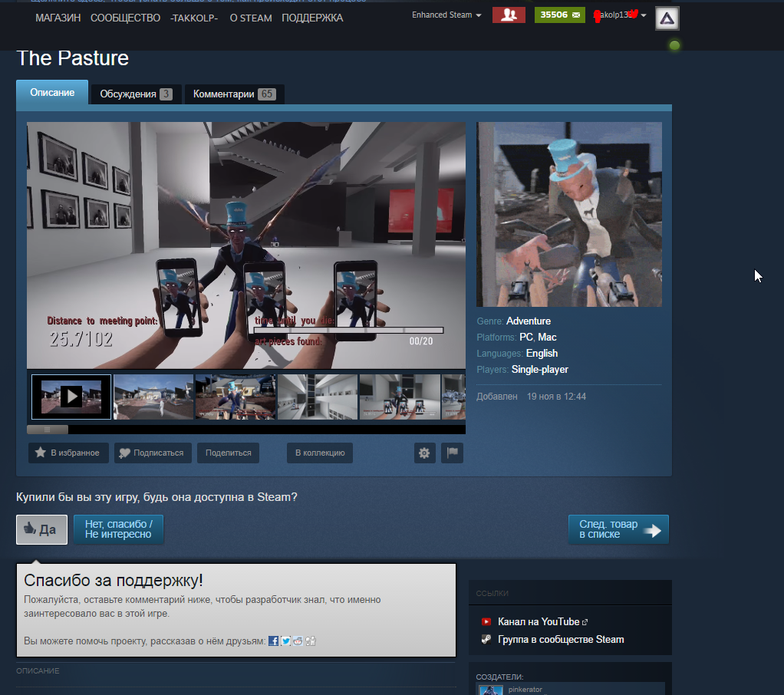The height and width of the screenshot is (695, 784).
Task: Go to След. товар в списке
Action: tap(618, 529)
